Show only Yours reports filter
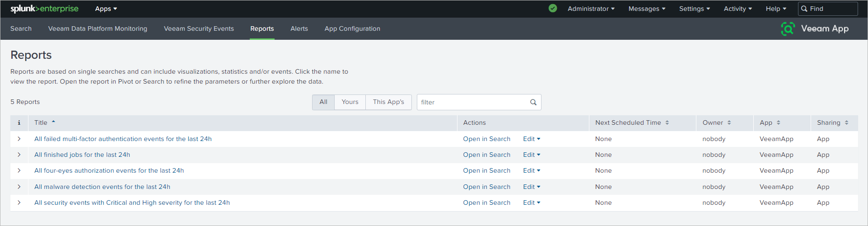The width and height of the screenshot is (868, 226). (350, 102)
